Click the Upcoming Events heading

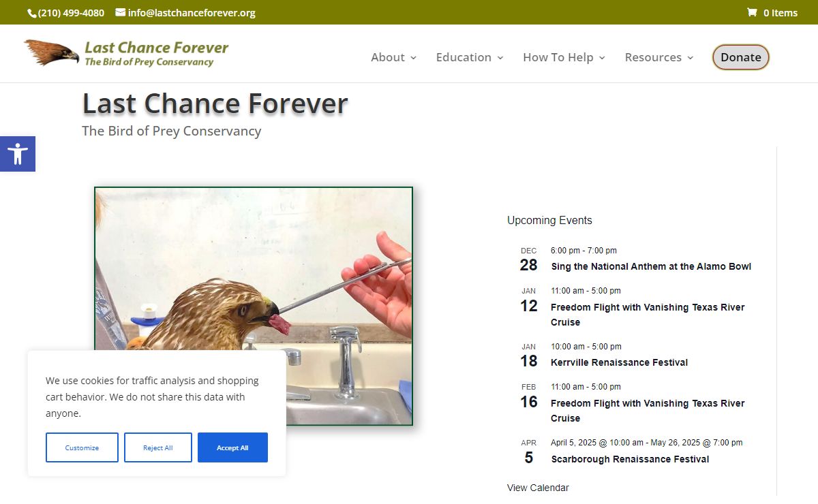549,220
